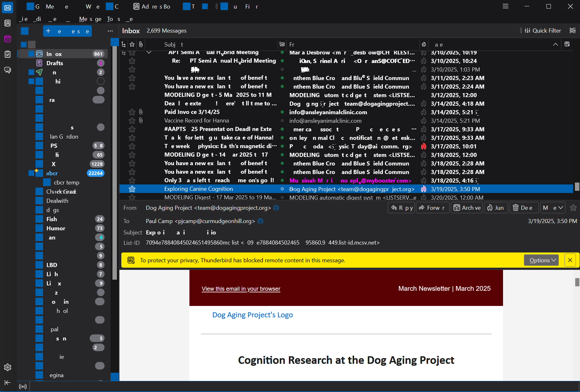580x392 pixels.
Task: Click the Junk button in message header
Action: (x=496, y=208)
